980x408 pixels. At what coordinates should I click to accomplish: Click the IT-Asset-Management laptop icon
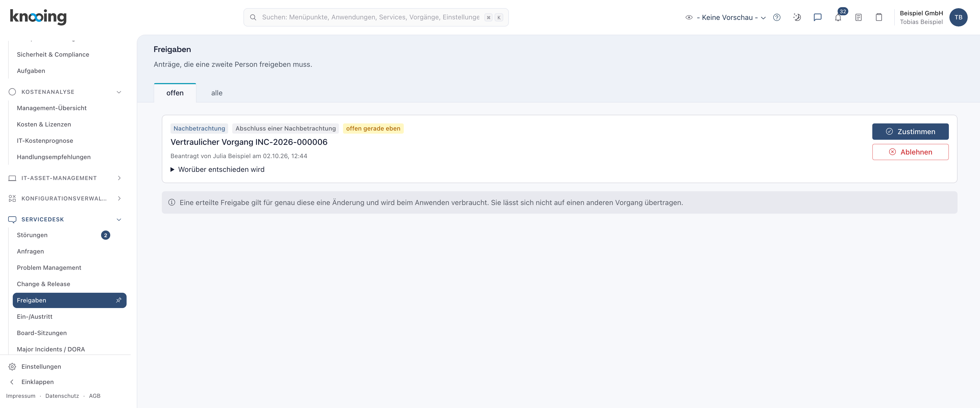pos(12,178)
